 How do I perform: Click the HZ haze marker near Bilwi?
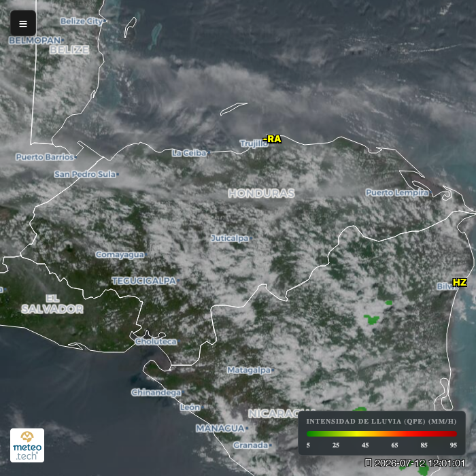459,283
